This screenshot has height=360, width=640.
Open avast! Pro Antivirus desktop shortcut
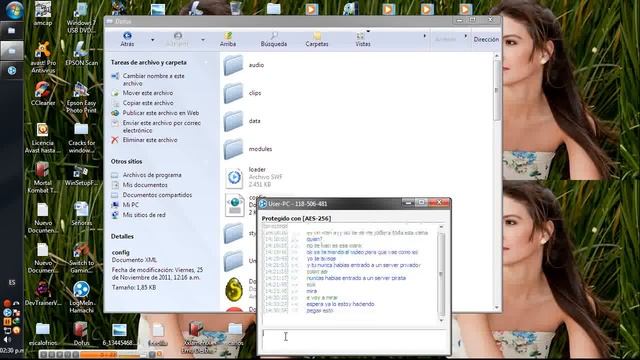tap(43, 58)
